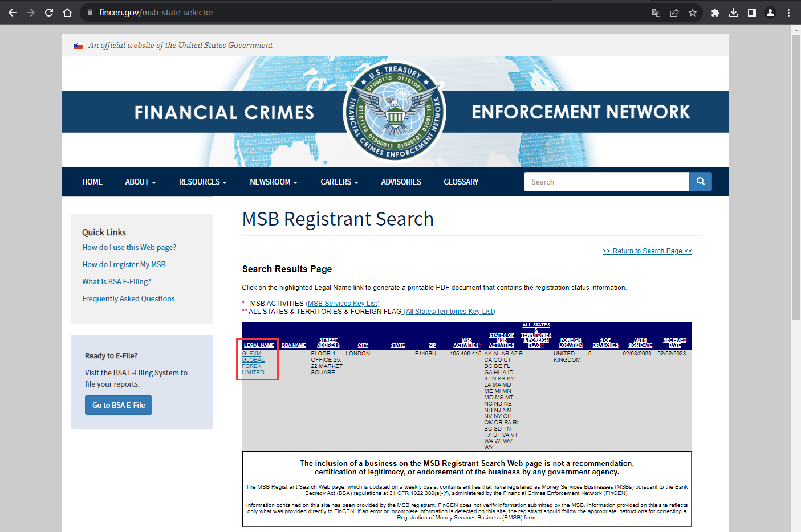Click the 'Quick Links' sidebar heading
The width and height of the screenshot is (801, 532).
tap(104, 232)
